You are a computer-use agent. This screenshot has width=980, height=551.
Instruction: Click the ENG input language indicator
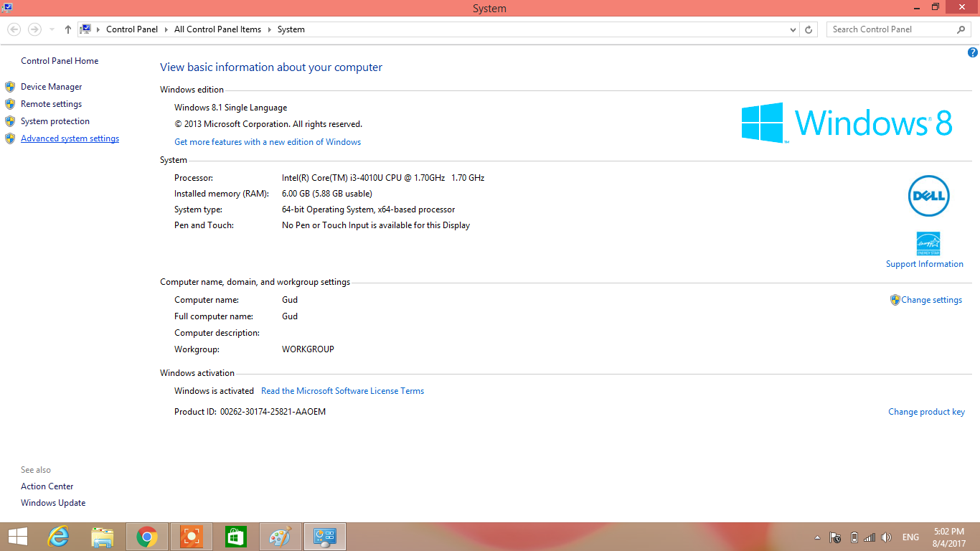(x=910, y=537)
